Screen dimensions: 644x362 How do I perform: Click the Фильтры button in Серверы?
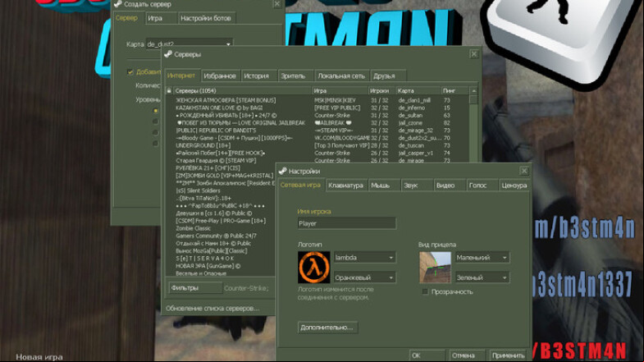coord(195,288)
